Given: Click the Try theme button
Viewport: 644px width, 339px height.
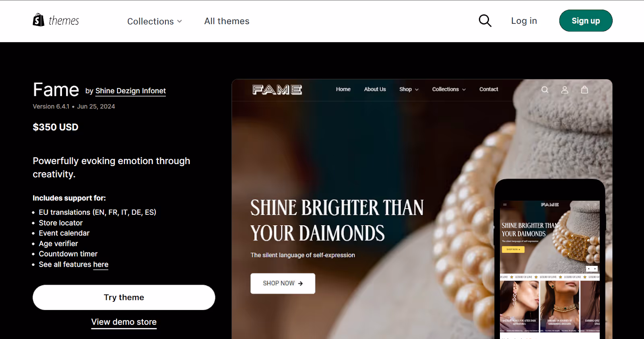Looking at the screenshot, I should pyautogui.click(x=124, y=297).
